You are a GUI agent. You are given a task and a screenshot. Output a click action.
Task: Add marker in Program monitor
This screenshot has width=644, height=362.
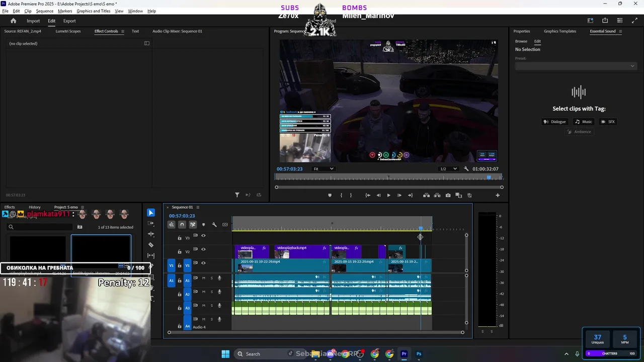coord(330,195)
